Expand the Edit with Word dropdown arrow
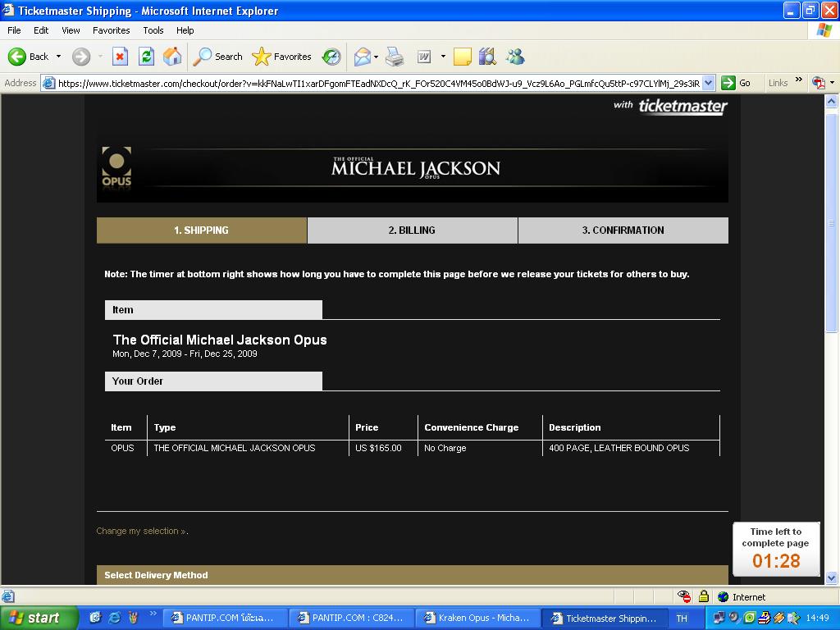Image resolution: width=840 pixels, height=630 pixels. coord(443,57)
